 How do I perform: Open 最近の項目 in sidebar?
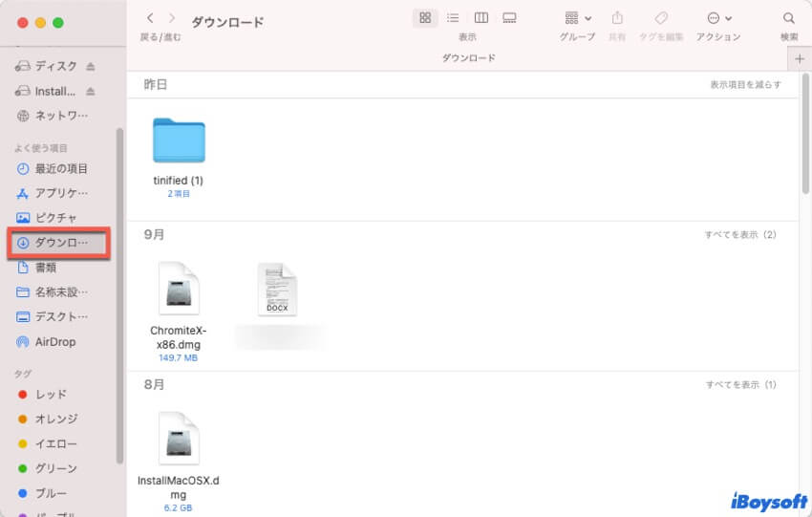pyautogui.click(x=52, y=169)
